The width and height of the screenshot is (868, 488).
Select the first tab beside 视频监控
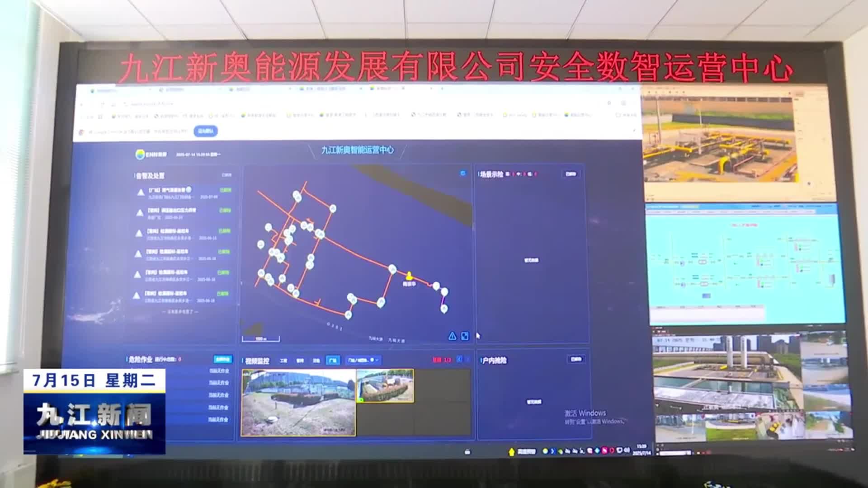pyautogui.click(x=283, y=361)
